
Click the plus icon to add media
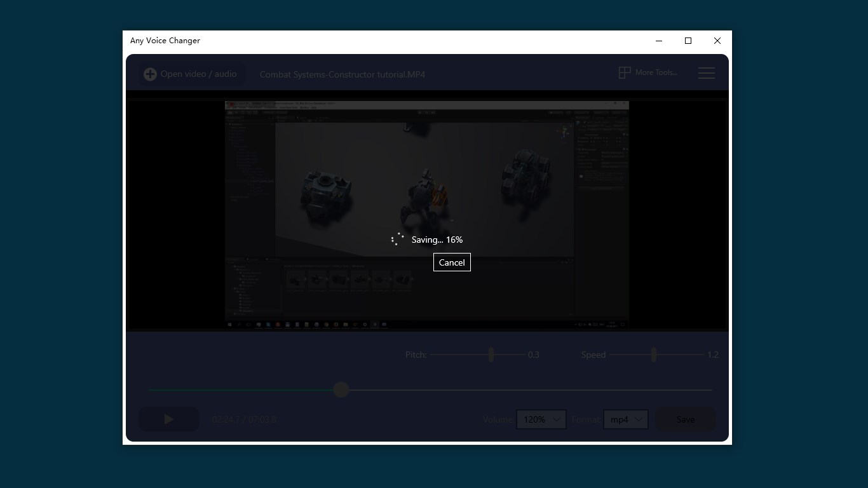(150, 74)
